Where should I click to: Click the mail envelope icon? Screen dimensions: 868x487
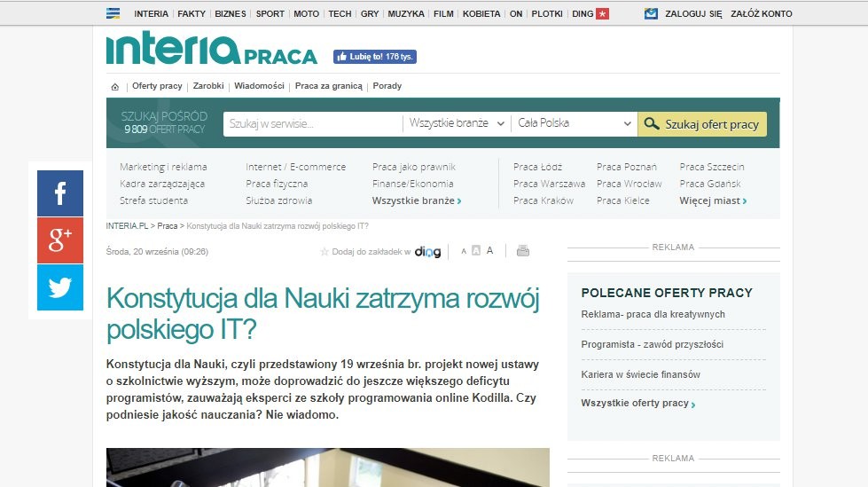click(x=652, y=13)
